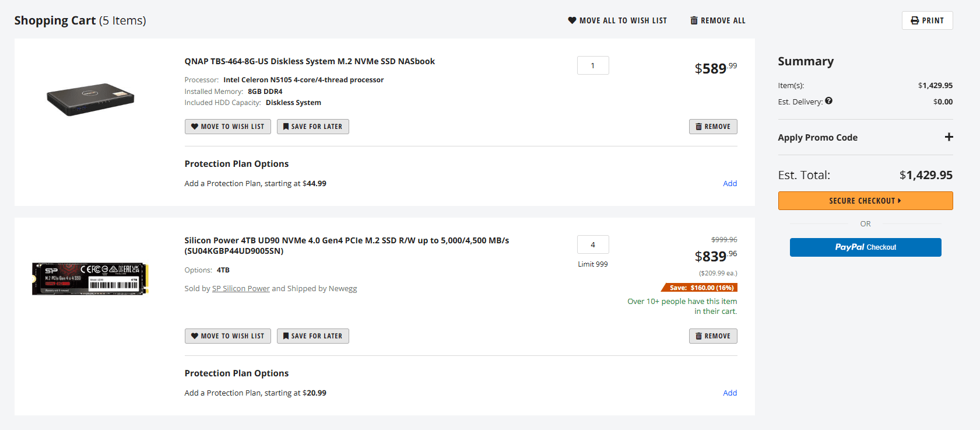Remove the QNAP NASbook from cart
Screen dimensions: 980x430
[712, 127]
